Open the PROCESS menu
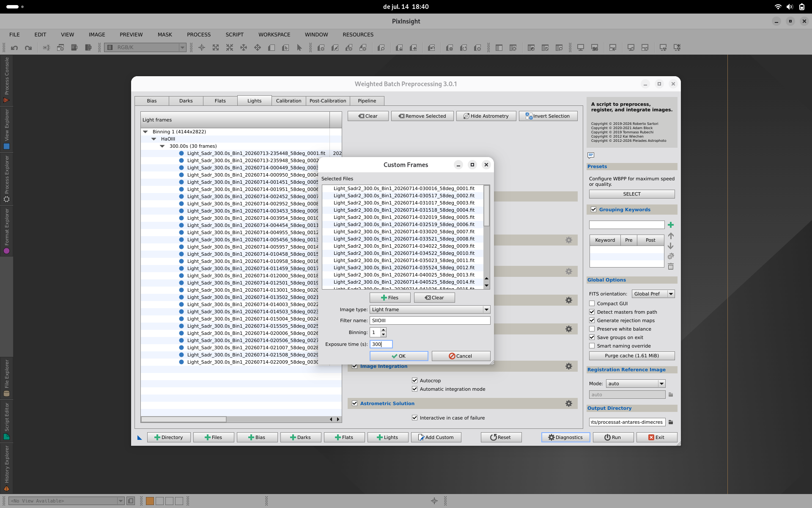This screenshot has width=812, height=508. click(x=199, y=35)
